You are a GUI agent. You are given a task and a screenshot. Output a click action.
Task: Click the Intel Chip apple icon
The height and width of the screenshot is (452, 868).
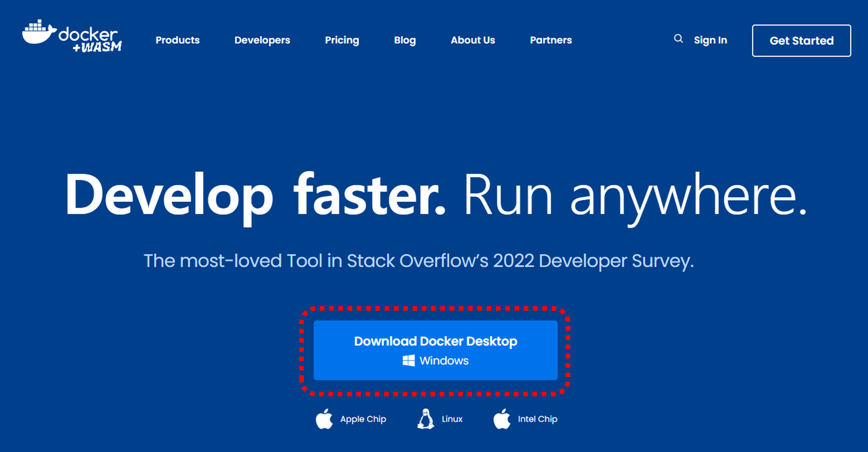502,419
